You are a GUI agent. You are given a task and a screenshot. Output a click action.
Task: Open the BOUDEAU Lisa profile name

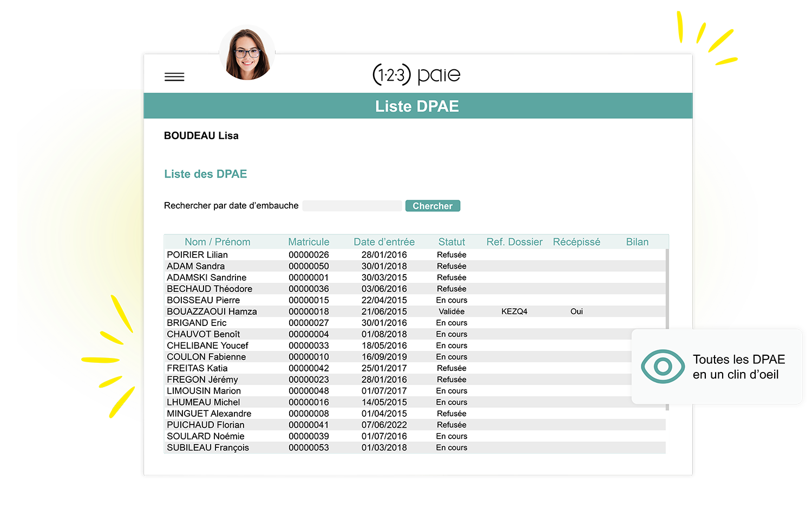pos(201,135)
